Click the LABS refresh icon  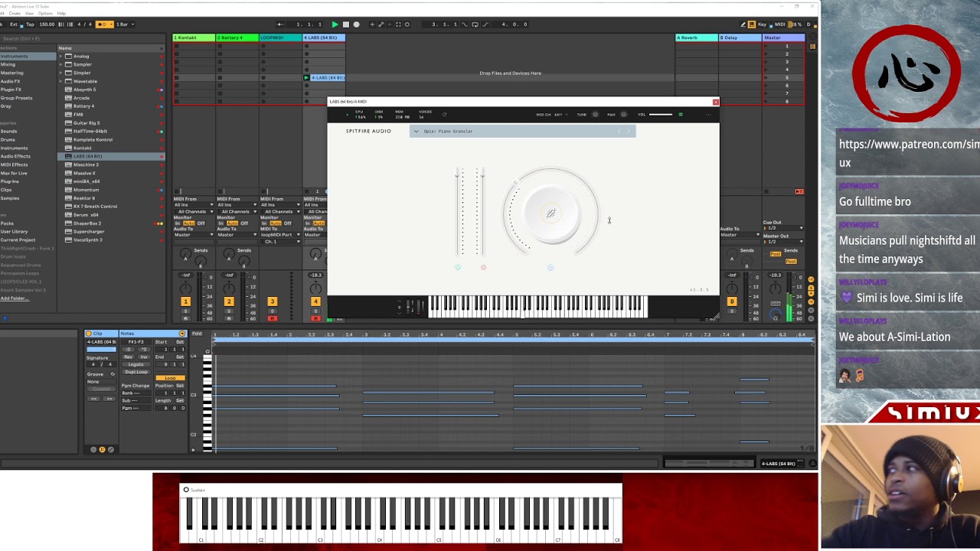click(x=444, y=115)
